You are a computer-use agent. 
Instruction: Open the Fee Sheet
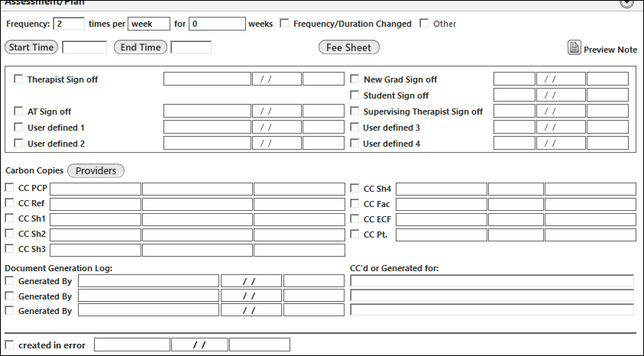(x=348, y=47)
